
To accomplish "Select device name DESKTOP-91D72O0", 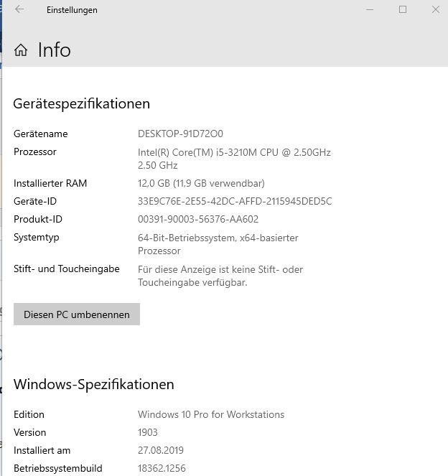I will click(x=180, y=134).
